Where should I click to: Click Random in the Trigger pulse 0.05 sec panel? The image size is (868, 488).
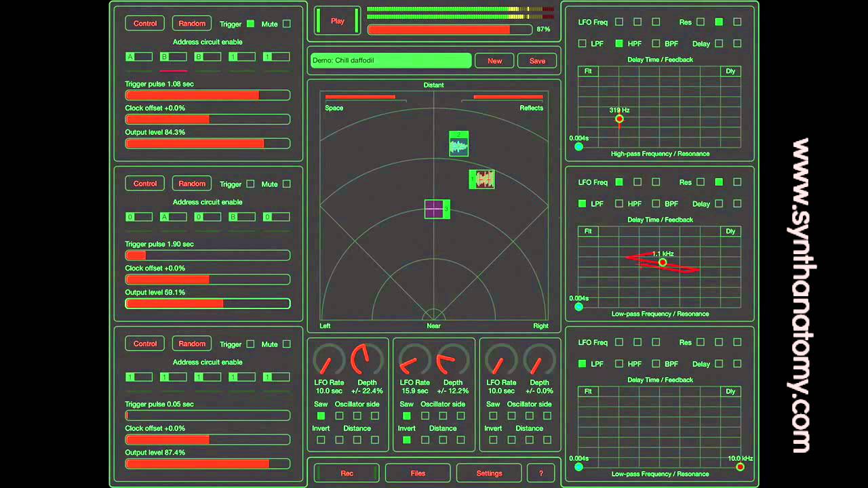click(192, 344)
